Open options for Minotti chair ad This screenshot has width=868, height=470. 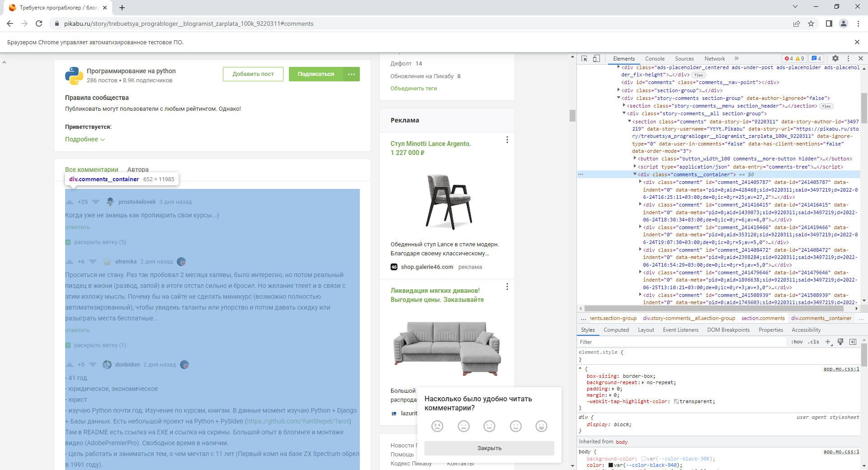507,140
